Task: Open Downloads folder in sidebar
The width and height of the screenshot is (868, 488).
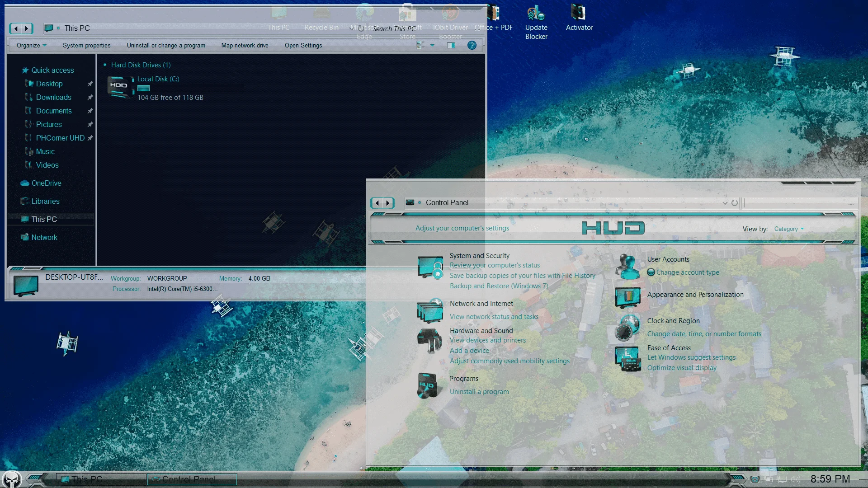Action: (53, 97)
